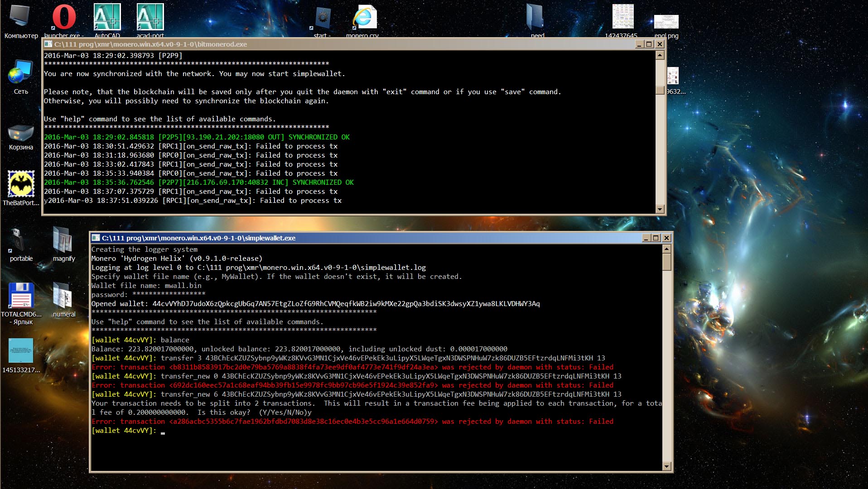Screen dimensions: 868x489
Task: Click the masked password line
Action: click(x=148, y=295)
